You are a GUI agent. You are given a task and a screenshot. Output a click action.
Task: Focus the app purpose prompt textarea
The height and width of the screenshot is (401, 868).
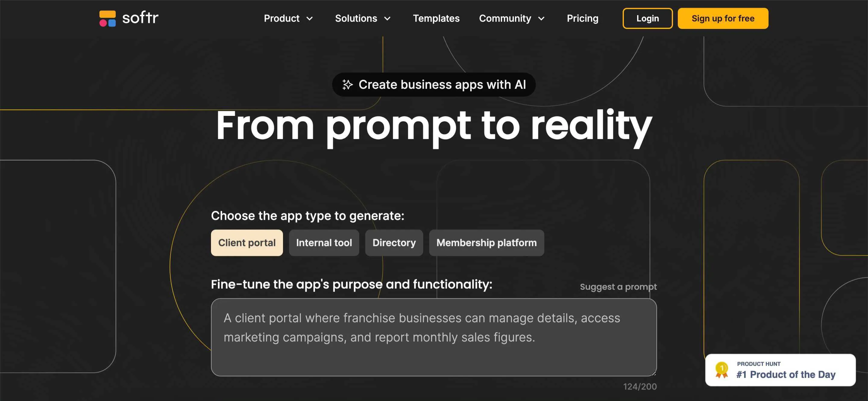pyautogui.click(x=434, y=337)
